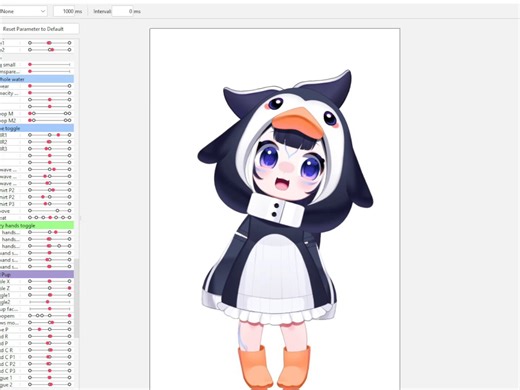Click the slider in the 'ove' row
Screen dimensions: 520x390
(50, 211)
